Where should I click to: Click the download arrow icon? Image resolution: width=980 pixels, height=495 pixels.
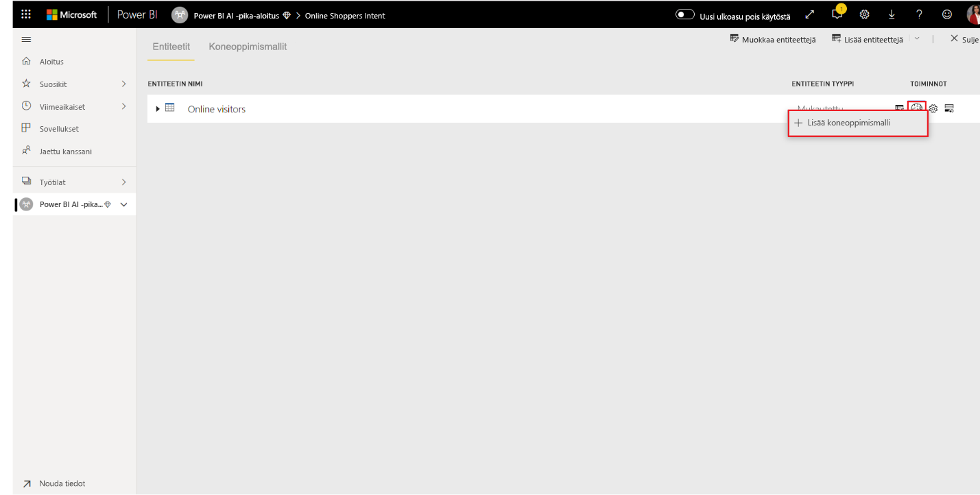[892, 14]
